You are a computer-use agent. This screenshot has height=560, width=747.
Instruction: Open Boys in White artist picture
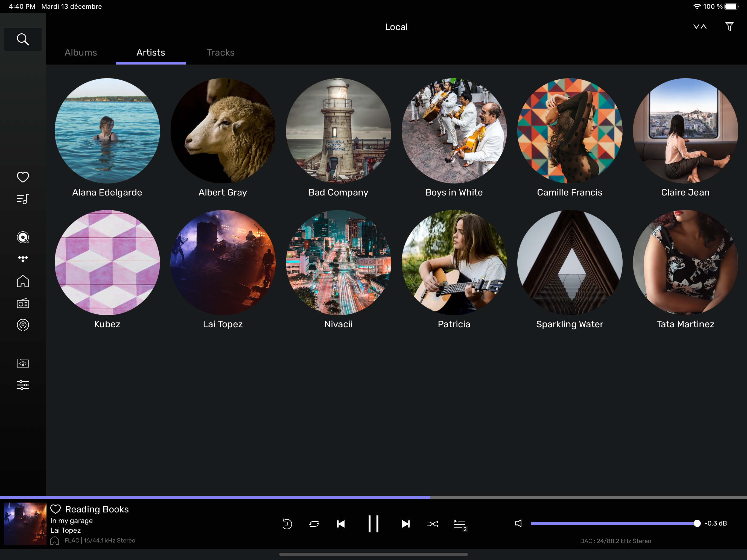[x=454, y=131]
